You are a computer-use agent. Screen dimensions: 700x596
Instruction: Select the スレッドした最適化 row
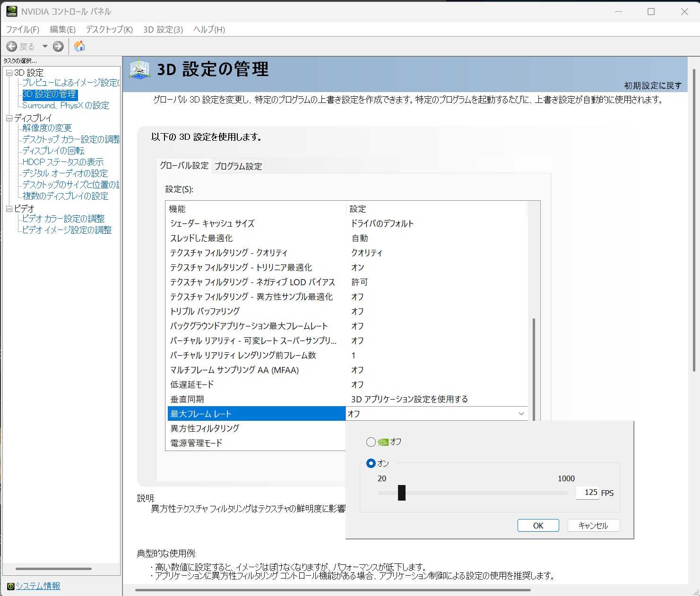(347, 238)
